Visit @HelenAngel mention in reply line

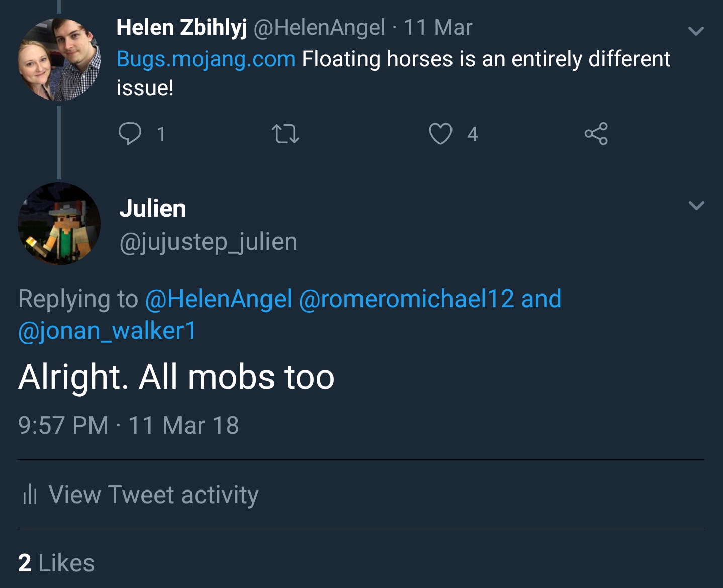tap(219, 299)
